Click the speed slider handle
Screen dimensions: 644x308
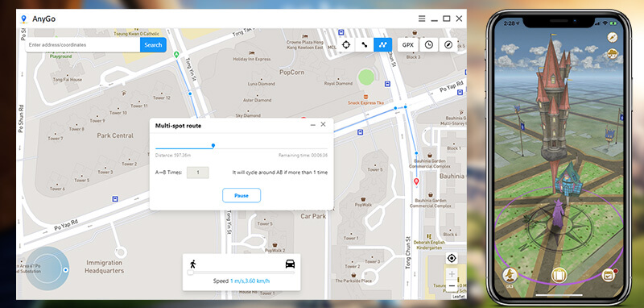[x=190, y=273]
